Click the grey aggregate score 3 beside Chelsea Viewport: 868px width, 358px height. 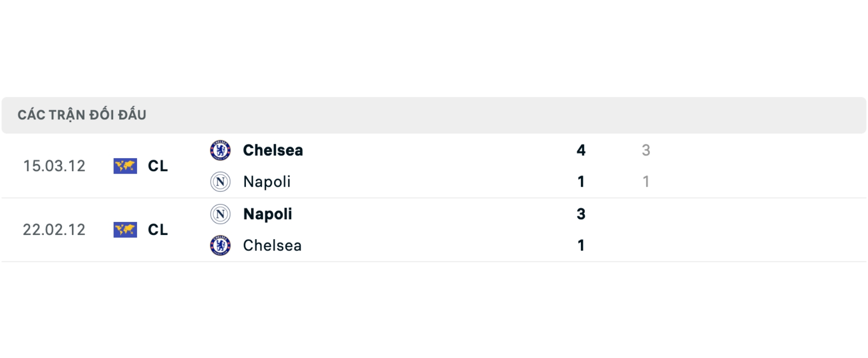pyautogui.click(x=646, y=151)
